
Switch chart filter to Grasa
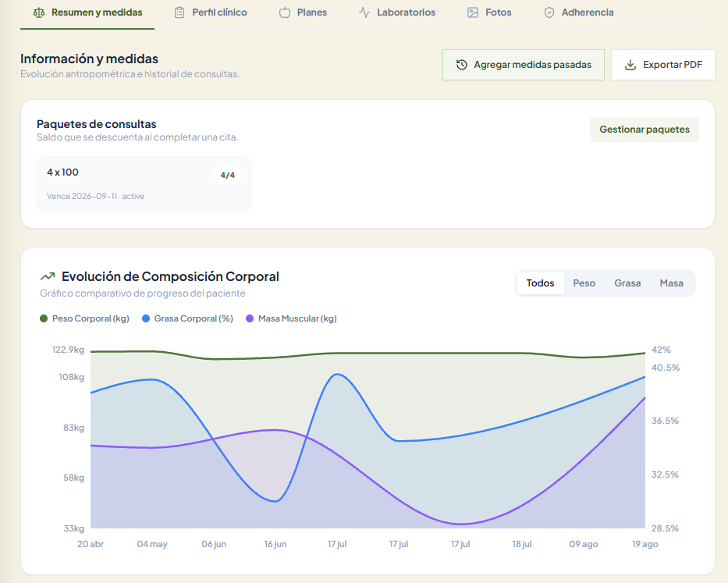click(627, 283)
